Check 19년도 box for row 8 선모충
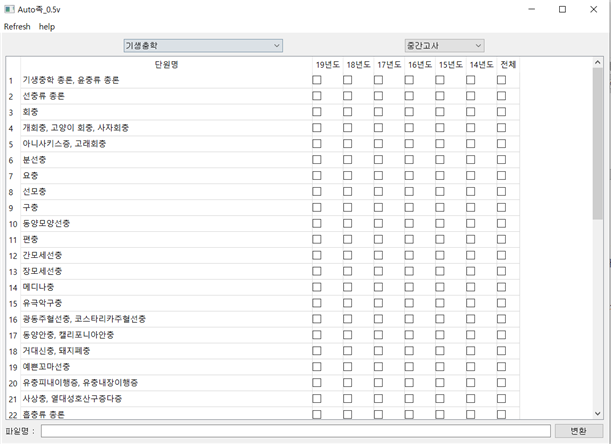The image size is (611, 444). click(317, 191)
